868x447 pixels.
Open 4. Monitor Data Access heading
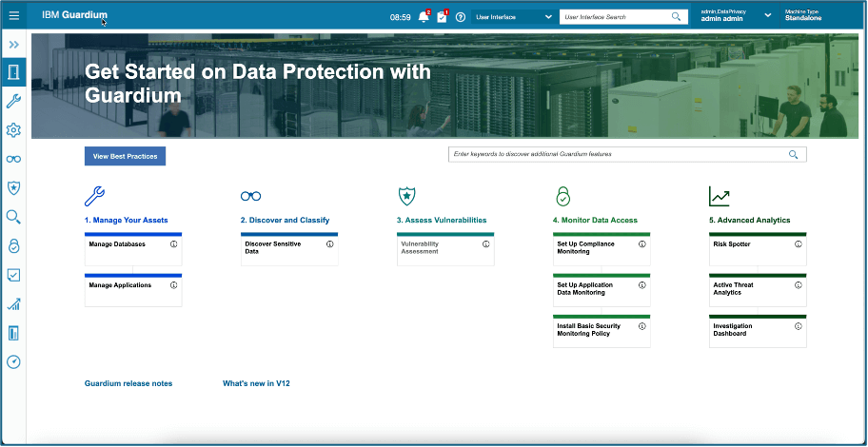tap(595, 221)
